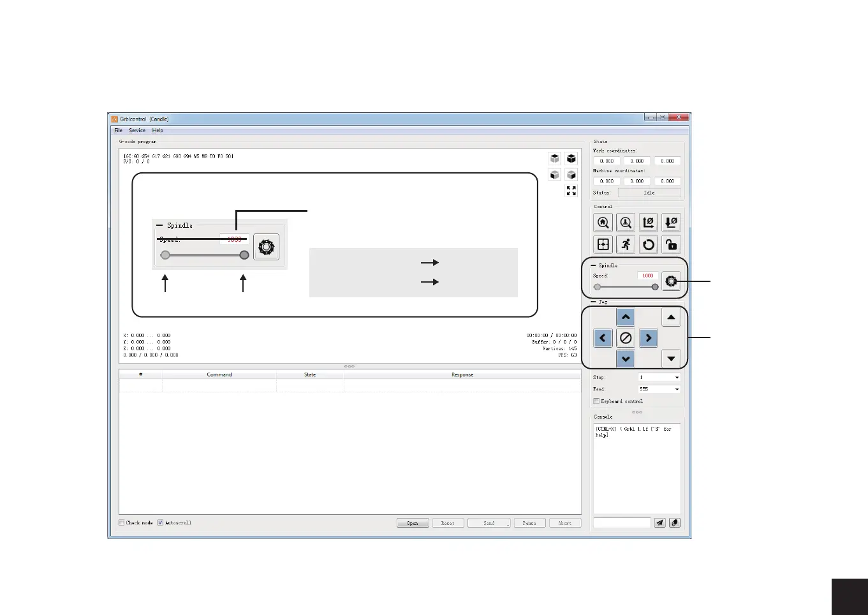Viewport: 868px width, 615px height.
Task: Click the Reset button next to Open
Action: (448, 523)
